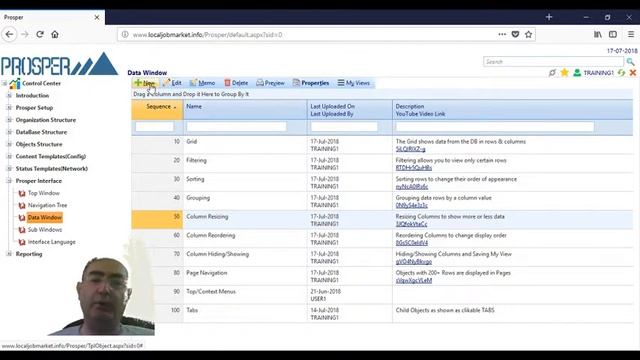
Task: Click the Pocket save icon
Action: click(x=516, y=35)
